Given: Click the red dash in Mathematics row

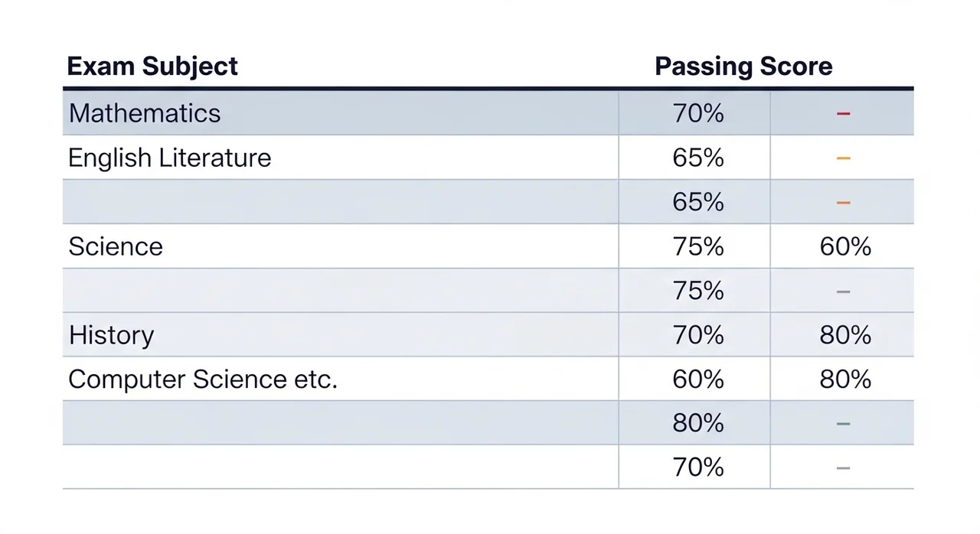Looking at the screenshot, I should click(x=843, y=114).
